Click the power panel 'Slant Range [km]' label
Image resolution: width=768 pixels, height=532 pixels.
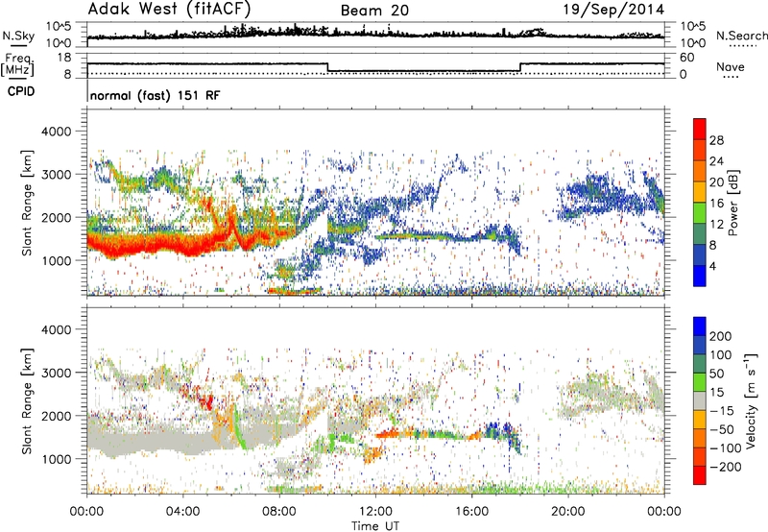click(27, 203)
